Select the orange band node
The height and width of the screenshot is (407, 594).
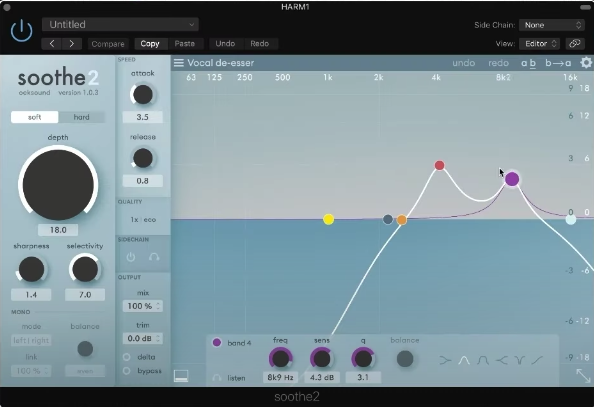[x=402, y=220]
